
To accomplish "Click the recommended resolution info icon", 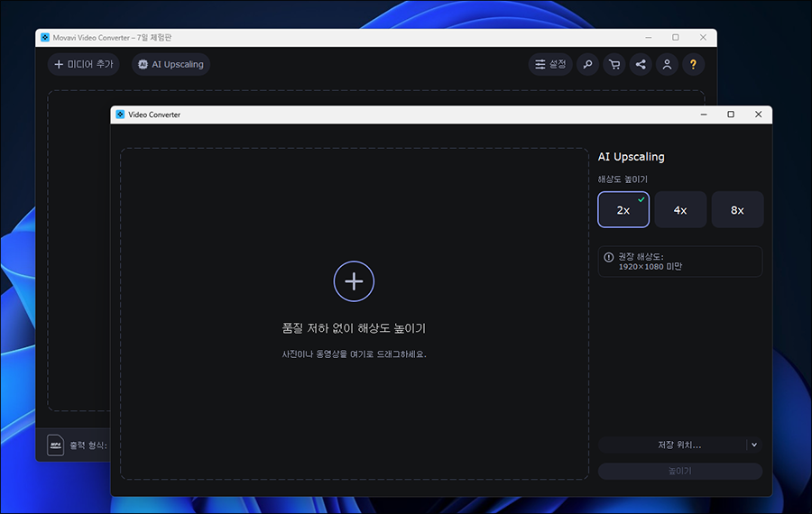I will pyautogui.click(x=608, y=257).
